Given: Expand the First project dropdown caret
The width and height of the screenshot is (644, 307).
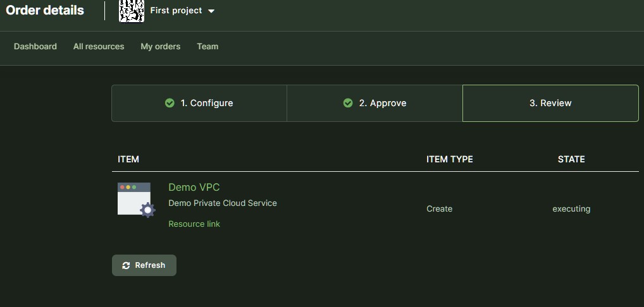Looking at the screenshot, I should coord(211,11).
